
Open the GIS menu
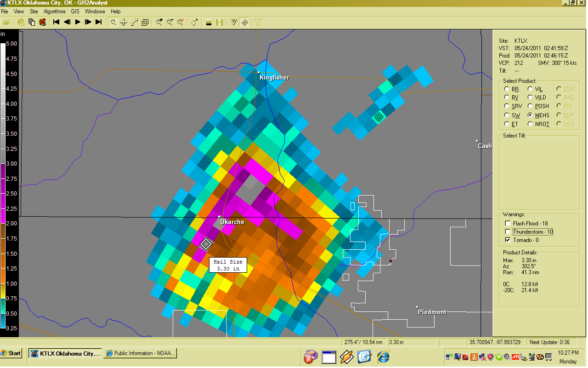(75, 11)
